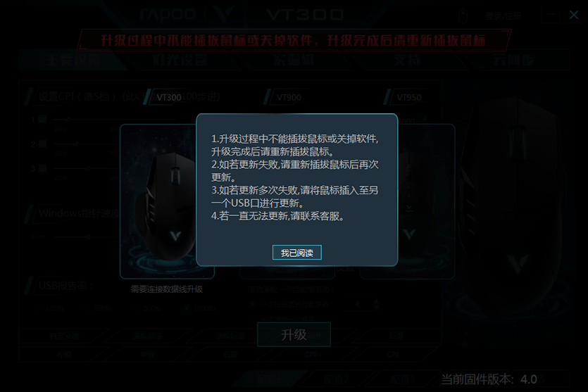Open the 云同步 tab

(514, 60)
